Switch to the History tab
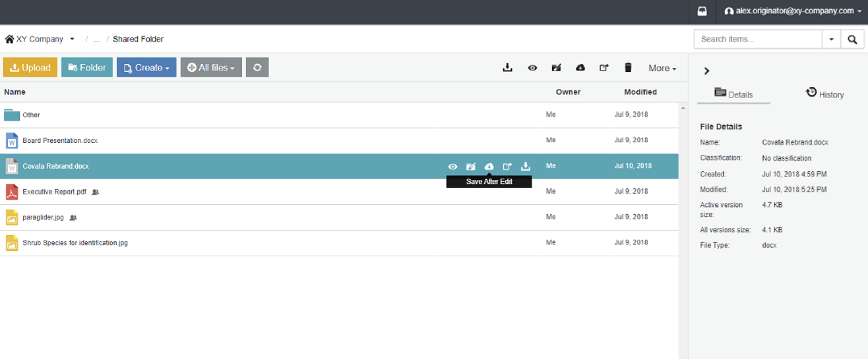 pyautogui.click(x=824, y=94)
